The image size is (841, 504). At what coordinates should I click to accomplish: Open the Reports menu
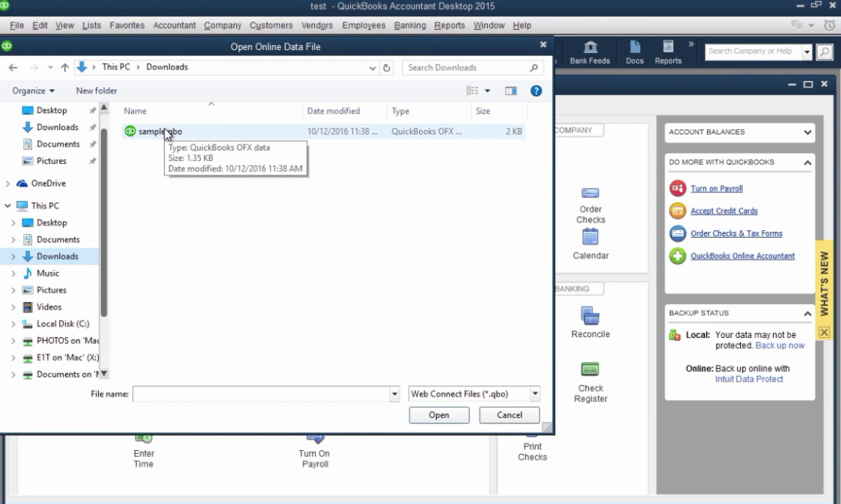(x=450, y=25)
